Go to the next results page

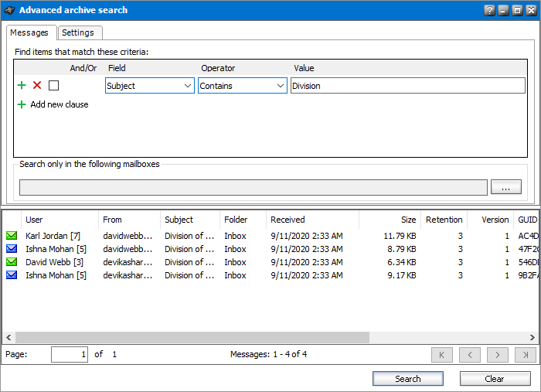pos(497,355)
